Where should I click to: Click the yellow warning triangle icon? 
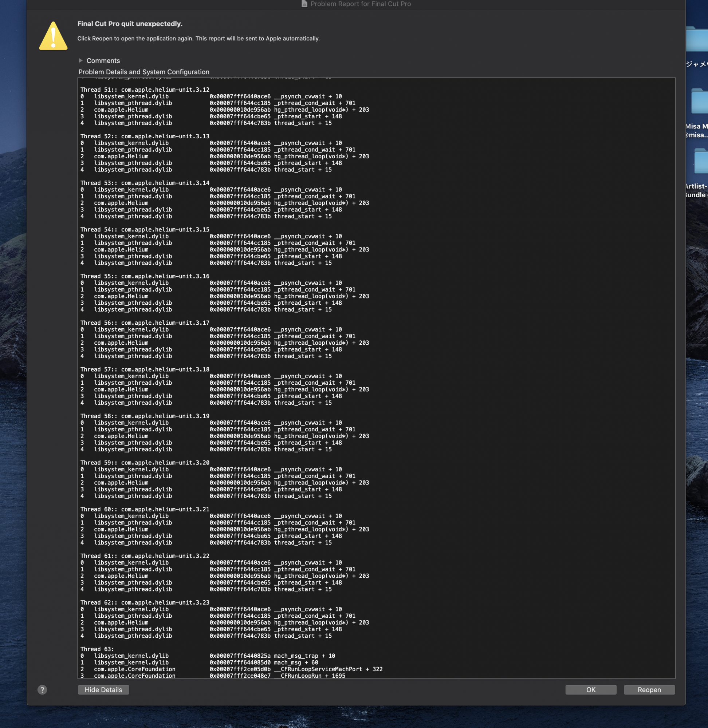coord(53,36)
